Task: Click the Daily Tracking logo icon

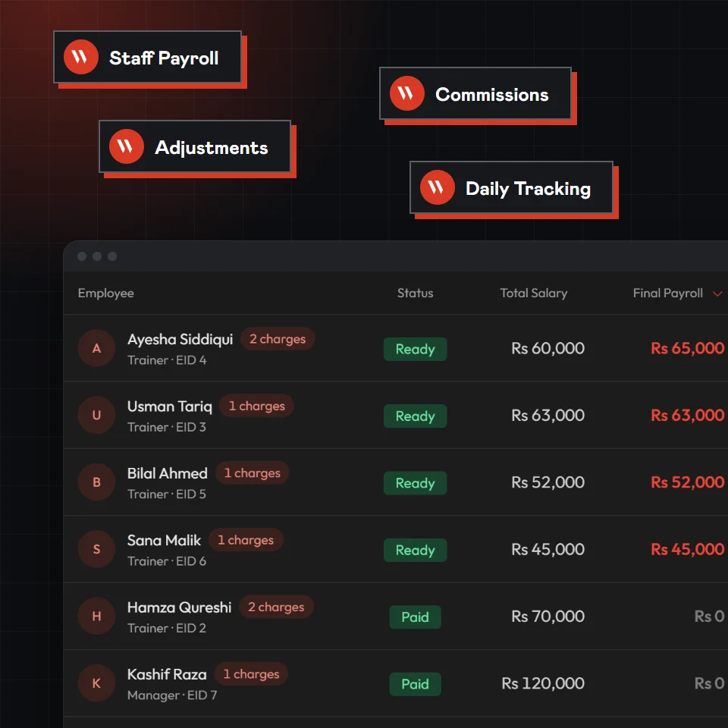Action: pyautogui.click(x=437, y=187)
